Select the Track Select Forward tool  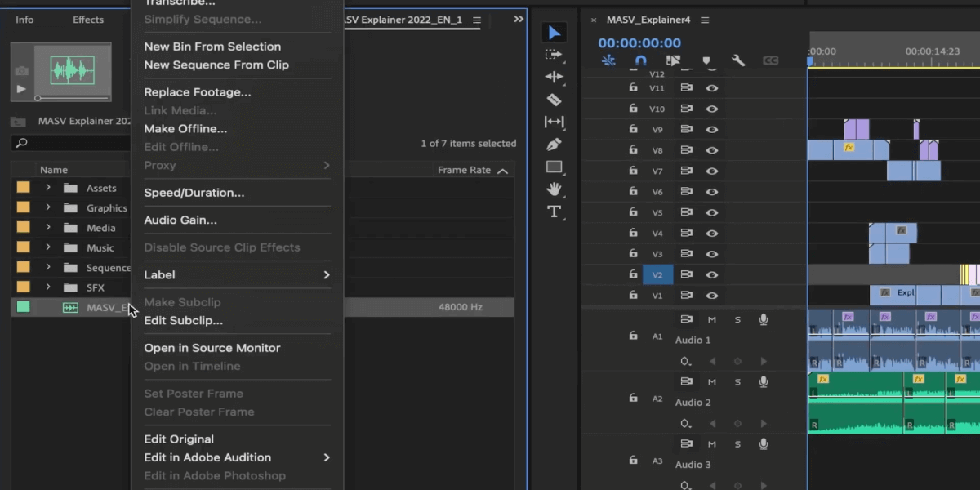point(555,55)
